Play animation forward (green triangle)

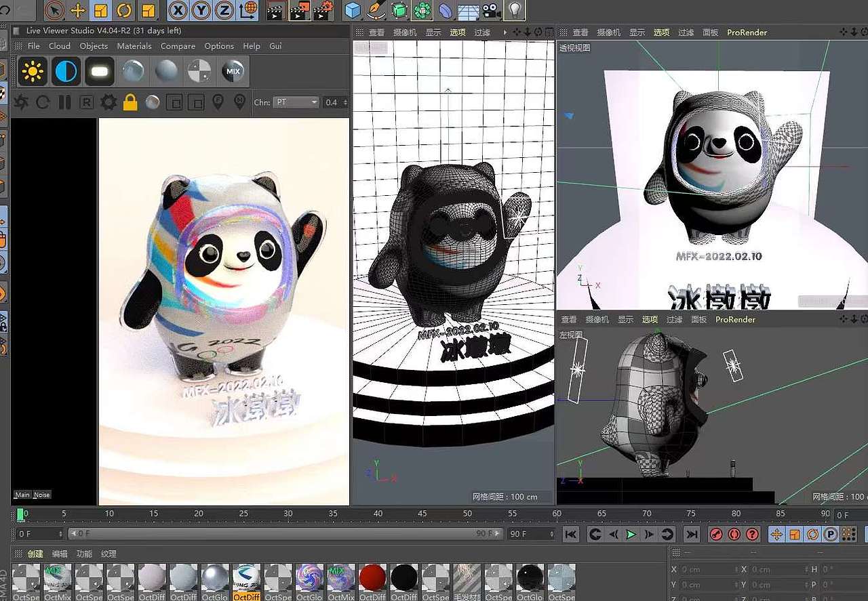pos(631,534)
